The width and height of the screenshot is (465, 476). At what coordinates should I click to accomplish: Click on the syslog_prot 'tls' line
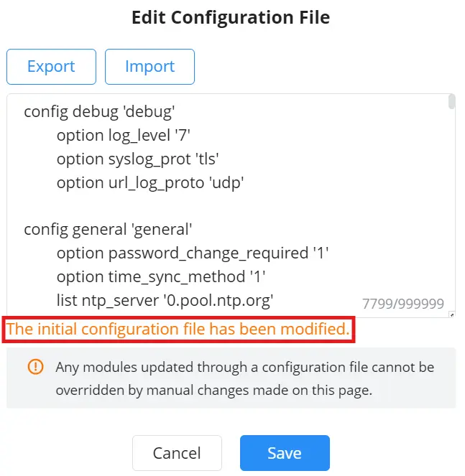click(138, 159)
